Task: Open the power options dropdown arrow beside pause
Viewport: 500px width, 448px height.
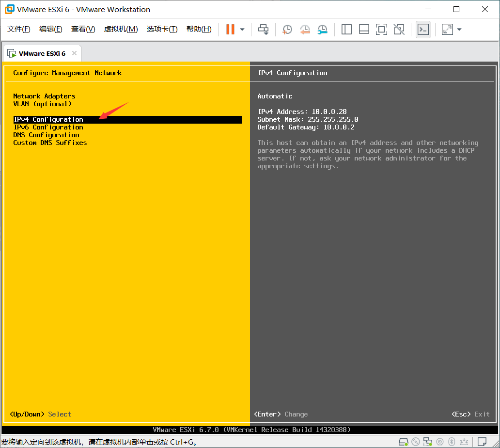Action: (x=242, y=30)
